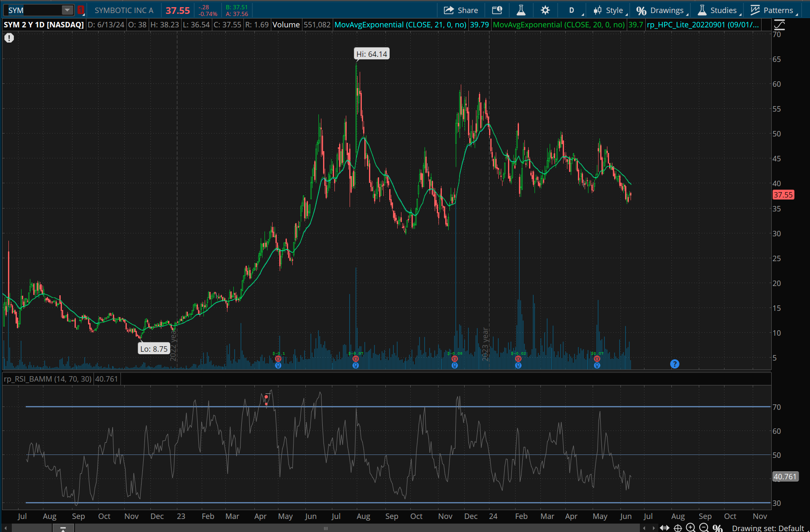Click the zoom out magnifier icon
Image resolution: width=810 pixels, height=532 pixels.
(x=704, y=528)
